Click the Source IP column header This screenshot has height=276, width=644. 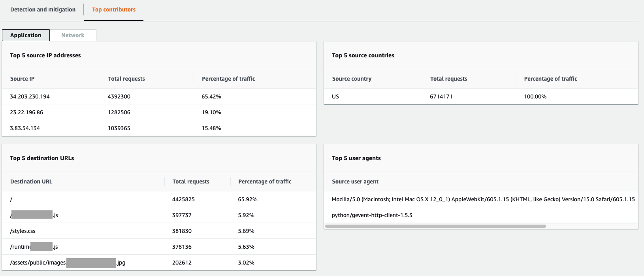tap(22, 79)
